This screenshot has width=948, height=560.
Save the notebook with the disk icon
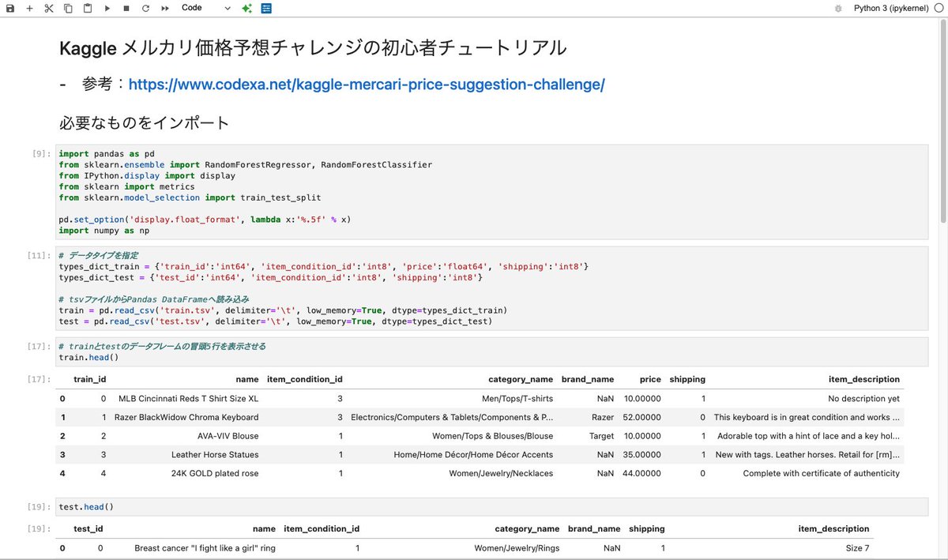10,8
